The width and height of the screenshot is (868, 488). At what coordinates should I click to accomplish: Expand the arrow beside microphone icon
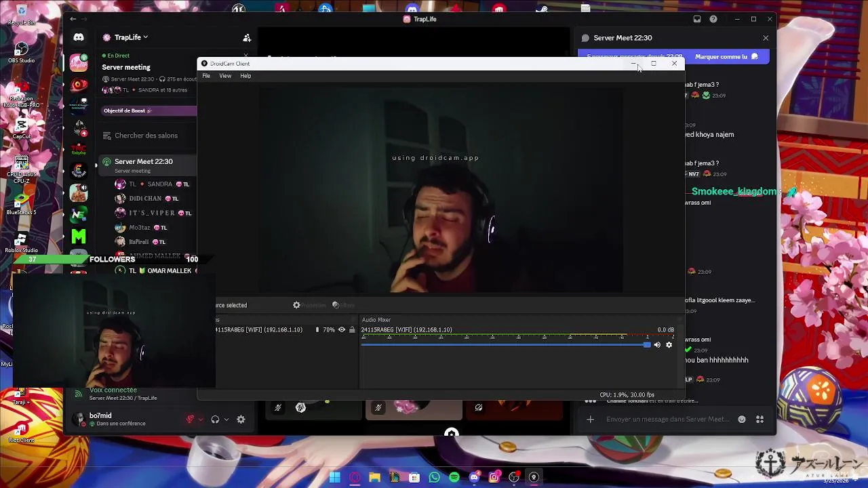tap(201, 420)
